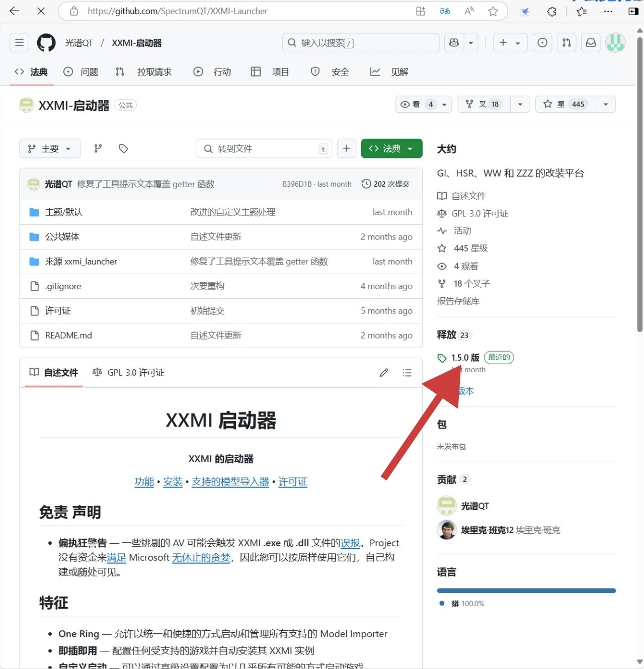This screenshot has width=644, height=669.
Task: Open the .gitignore file
Action: click(x=63, y=286)
